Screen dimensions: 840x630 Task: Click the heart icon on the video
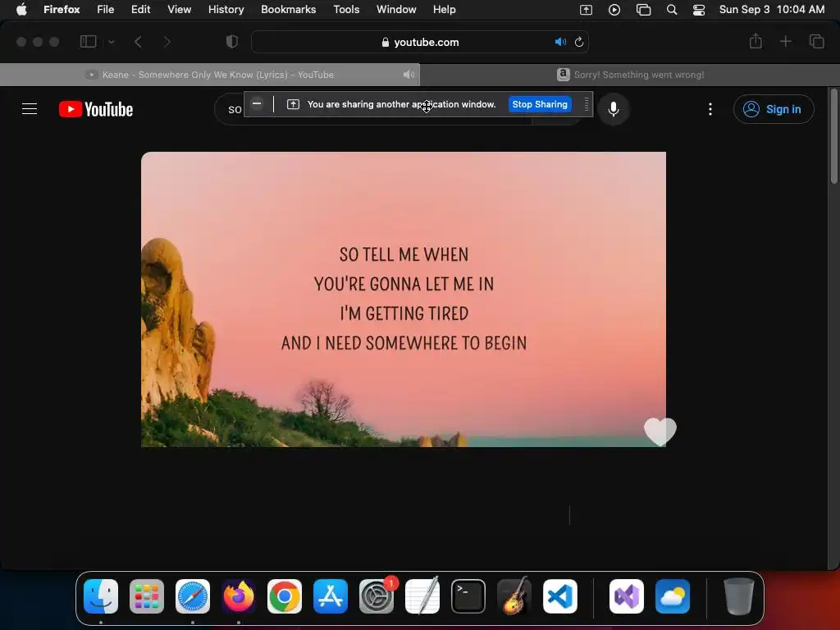[660, 431]
